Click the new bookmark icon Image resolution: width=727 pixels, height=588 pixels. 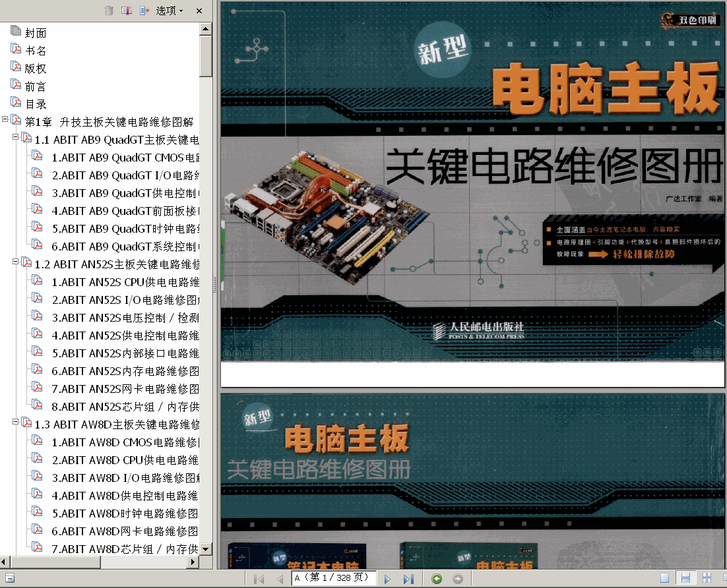(127, 10)
